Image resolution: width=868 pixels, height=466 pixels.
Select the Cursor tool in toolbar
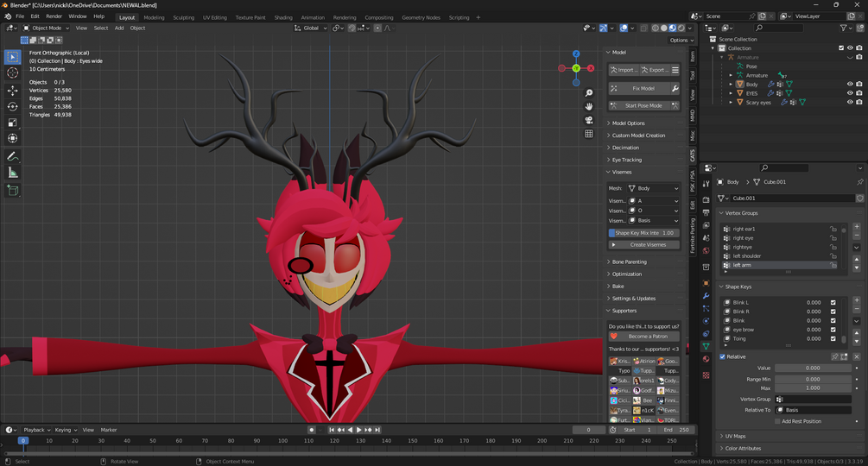13,73
